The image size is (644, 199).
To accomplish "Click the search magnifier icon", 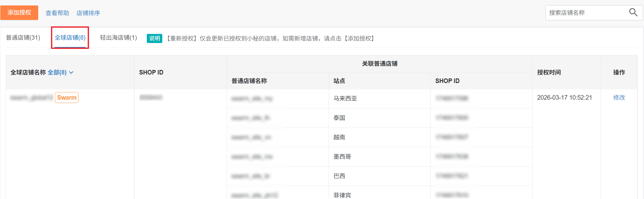I will pos(633,12).
